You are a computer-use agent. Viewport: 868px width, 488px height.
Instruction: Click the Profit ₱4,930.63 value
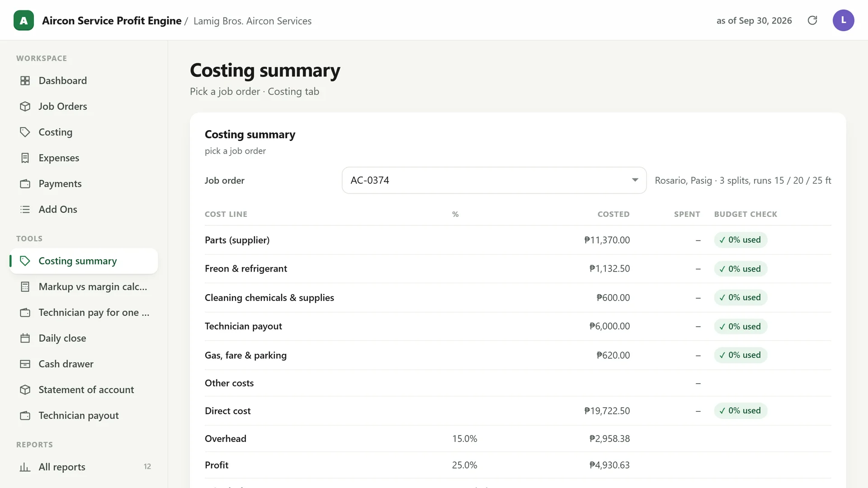tap(609, 465)
